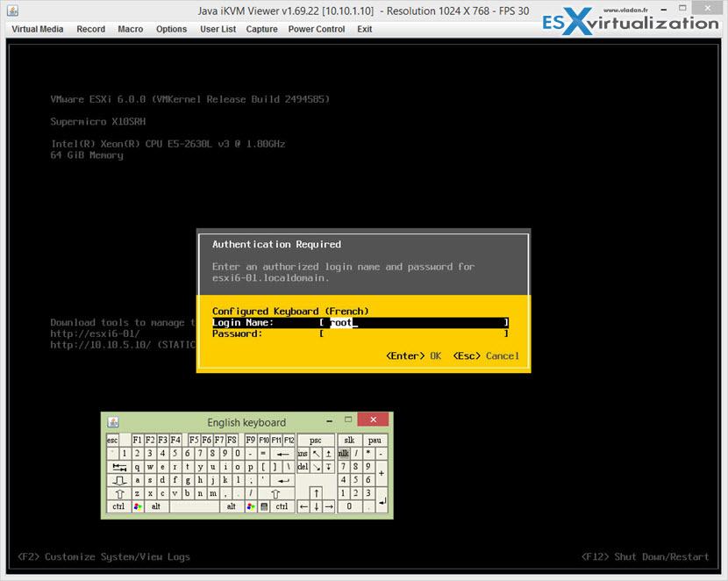Toggle the left alt key
Screen dimensions: 728x581
tap(156, 506)
